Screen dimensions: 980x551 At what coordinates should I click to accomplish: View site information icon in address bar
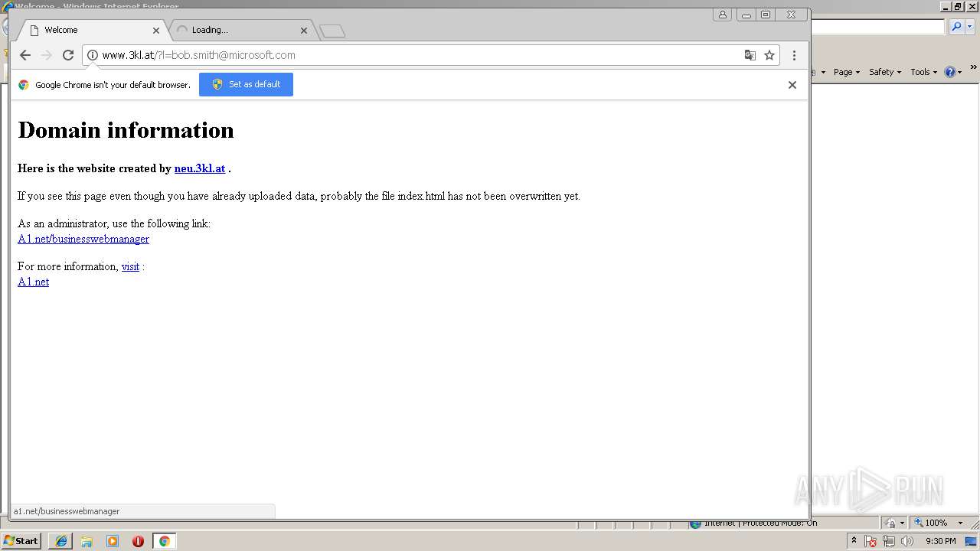click(x=93, y=55)
